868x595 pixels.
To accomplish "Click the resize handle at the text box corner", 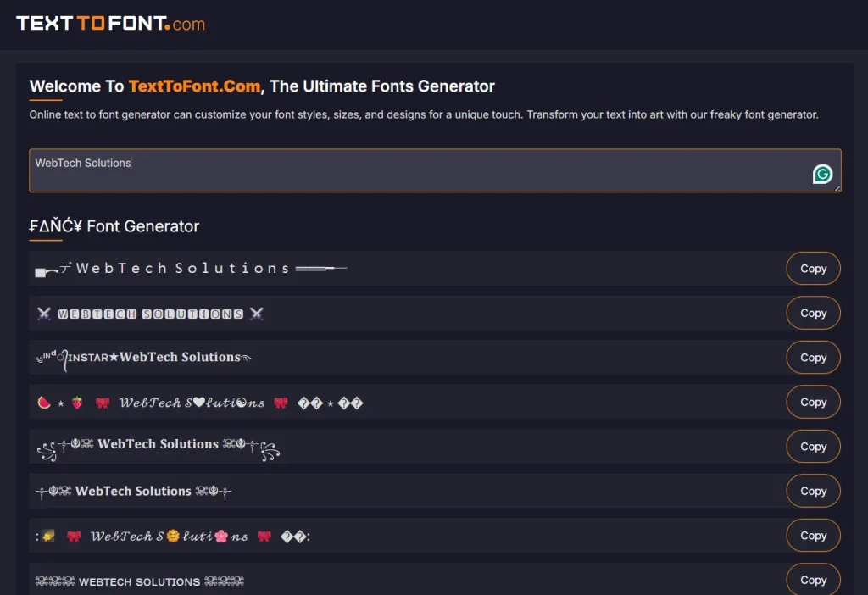I will [837, 189].
